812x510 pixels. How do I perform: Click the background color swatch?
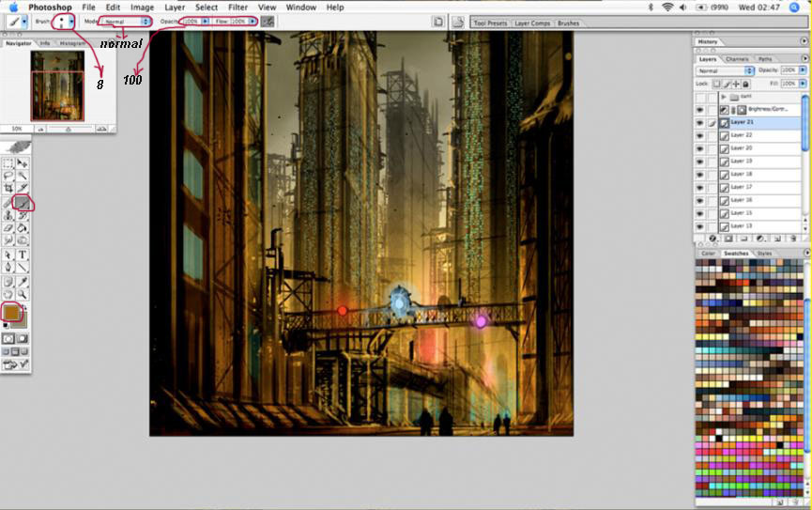22,322
